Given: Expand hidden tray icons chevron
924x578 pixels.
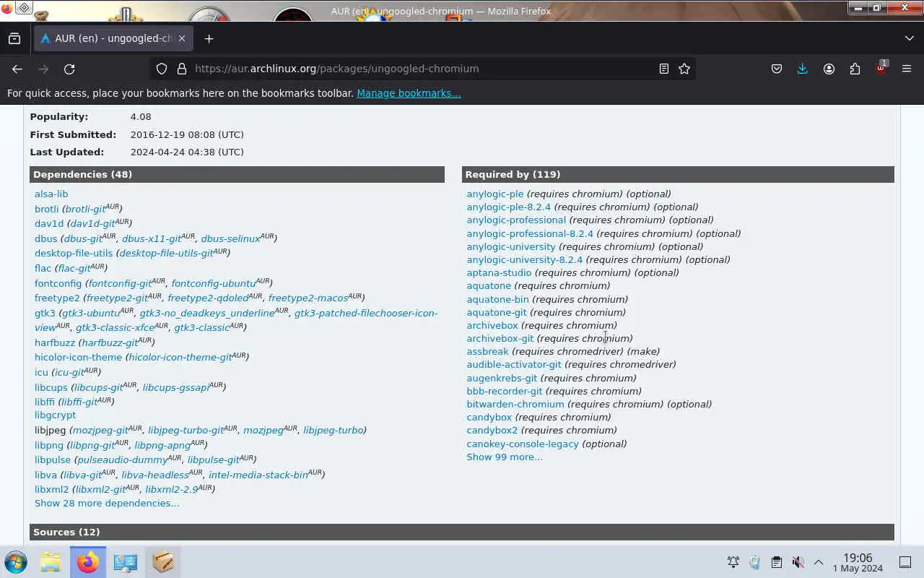Looking at the screenshot, I should tap(819, 562).
